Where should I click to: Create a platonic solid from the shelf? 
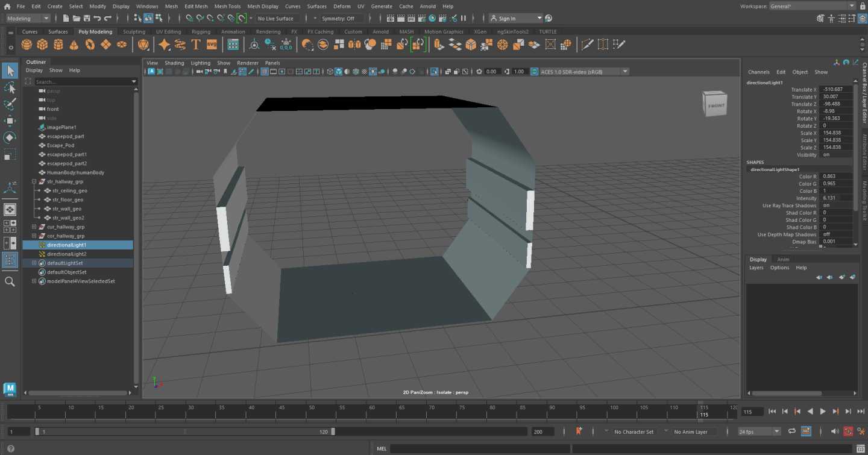(143, 45)
